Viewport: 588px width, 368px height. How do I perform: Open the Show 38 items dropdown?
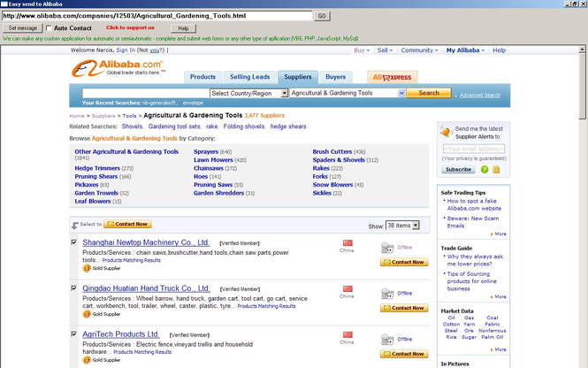pyautogui.click(x=402, y=226)
